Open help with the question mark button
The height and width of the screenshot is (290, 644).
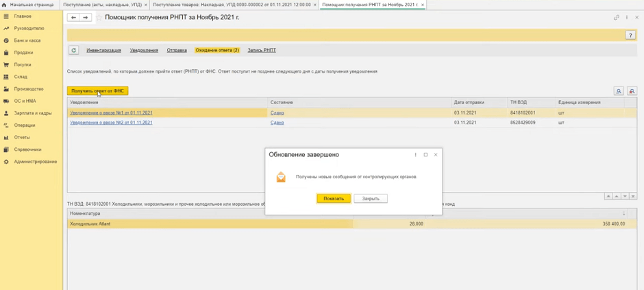[x=630, y=35]
